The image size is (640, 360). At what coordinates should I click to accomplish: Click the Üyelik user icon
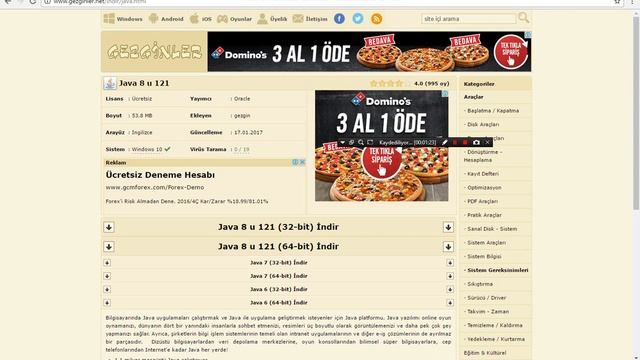(262, 18)
